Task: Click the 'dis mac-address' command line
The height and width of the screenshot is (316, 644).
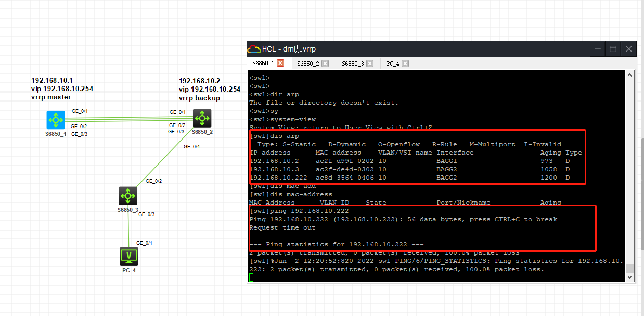Action: pos(291,194)
